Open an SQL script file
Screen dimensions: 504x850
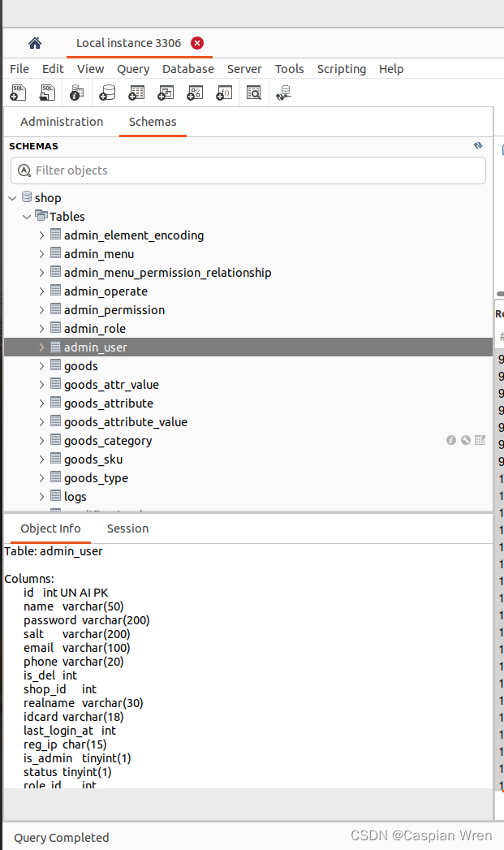47,93
